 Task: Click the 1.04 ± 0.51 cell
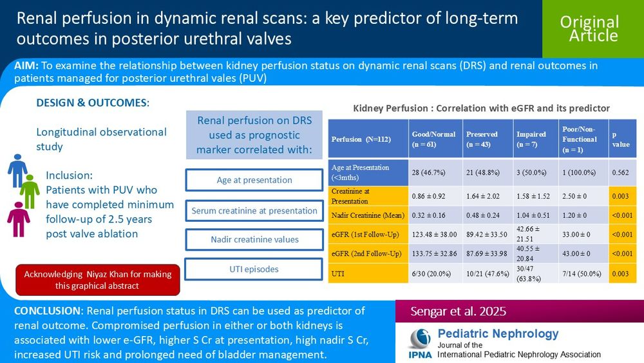(x=536, y=215)
